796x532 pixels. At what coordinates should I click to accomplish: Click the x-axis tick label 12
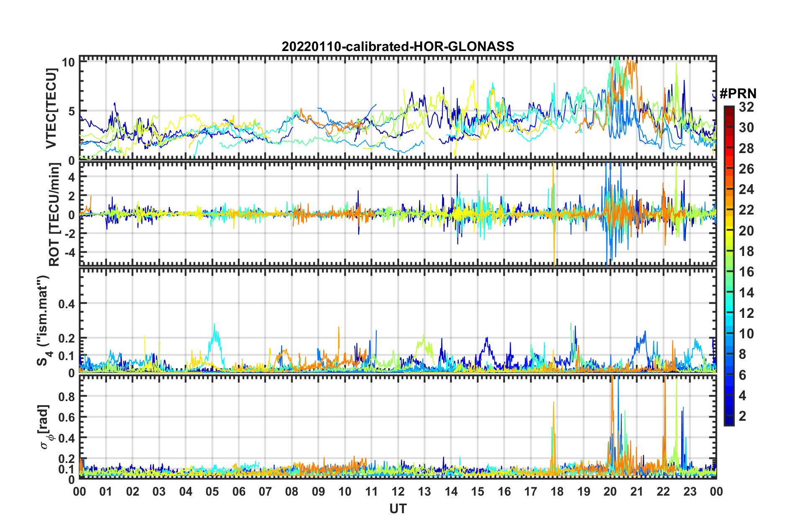pos(398,492)
